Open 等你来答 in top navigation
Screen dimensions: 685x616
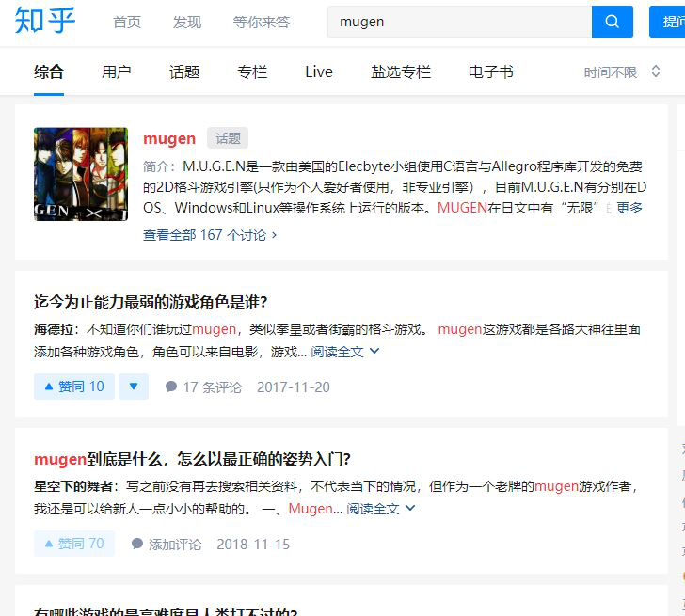pos(262,22)
